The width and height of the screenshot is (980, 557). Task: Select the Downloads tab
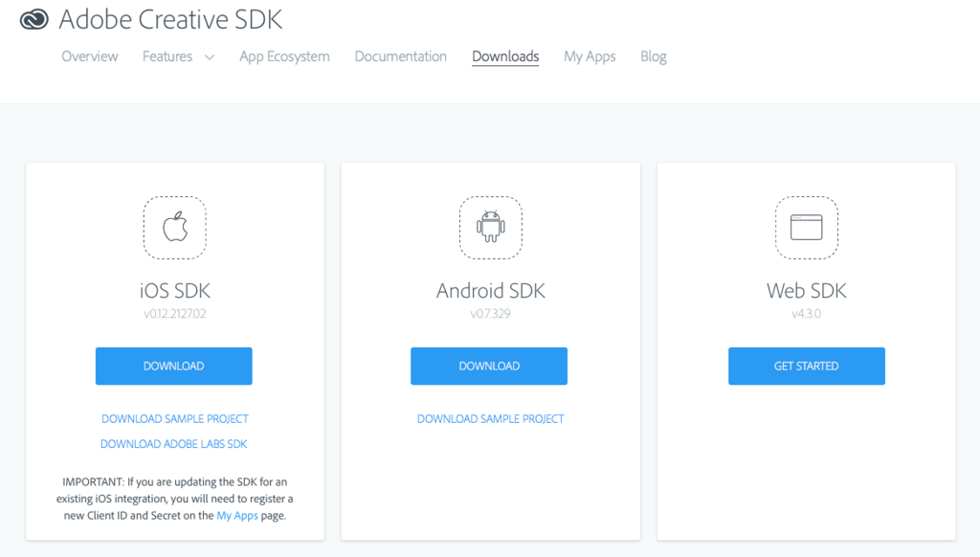point(505,56)
